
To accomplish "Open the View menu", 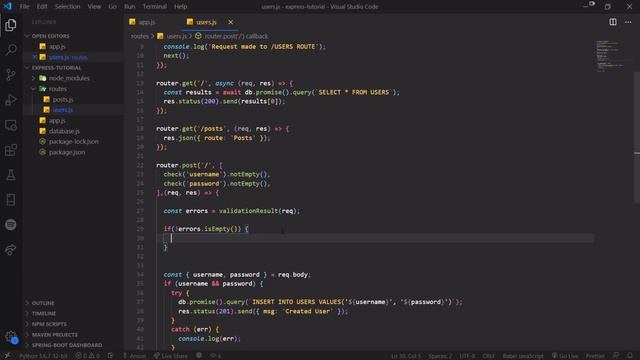I will tap(94, 7).
